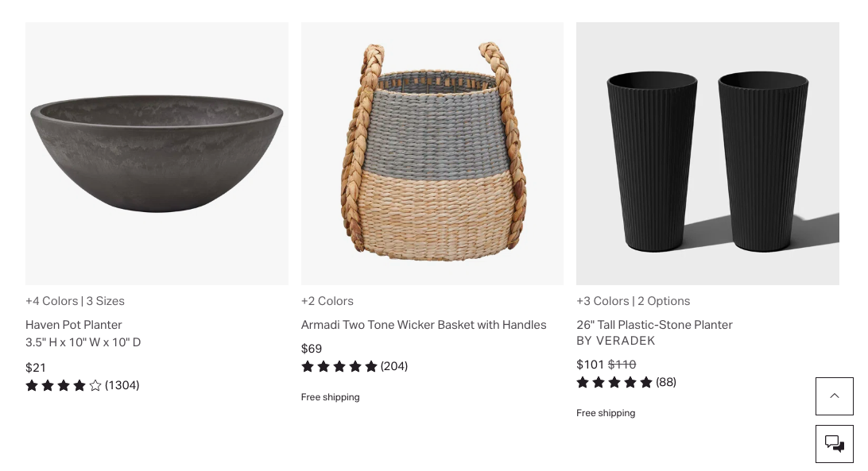Click Armadi Wicker Basket star rating
Screen dimensions: 868x471
(x=339, y=366)
